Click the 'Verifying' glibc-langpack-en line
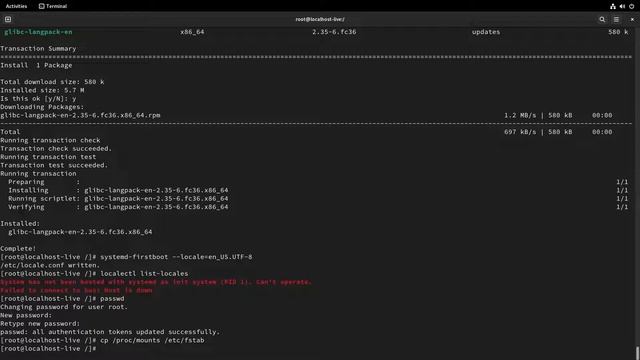Viewport: 640px width, 360px height. click(118, 207)
